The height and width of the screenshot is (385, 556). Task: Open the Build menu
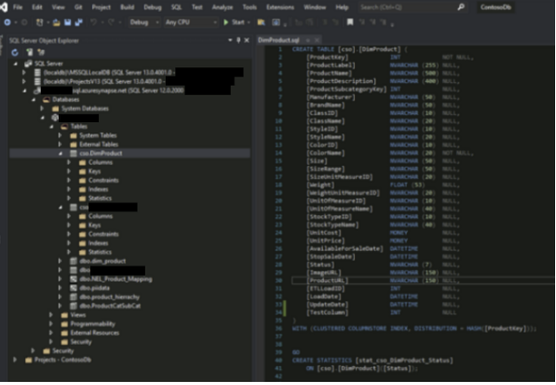click(x=127, y=7)
